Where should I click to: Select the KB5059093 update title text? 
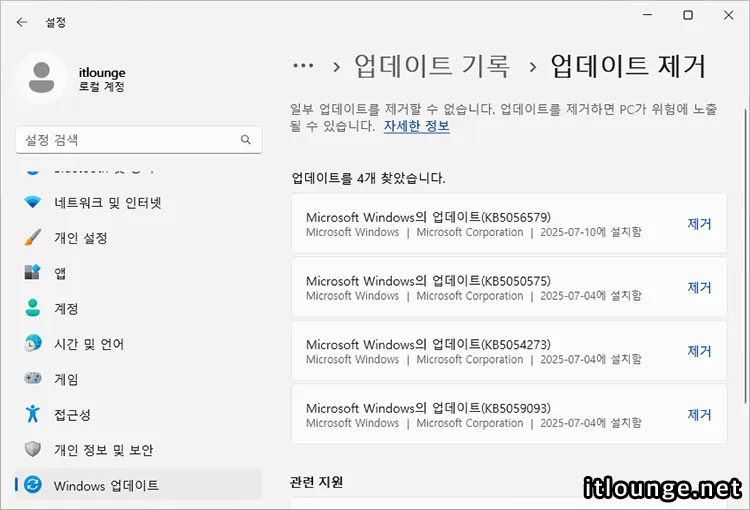pyautogui.click(x=428, y=408)
